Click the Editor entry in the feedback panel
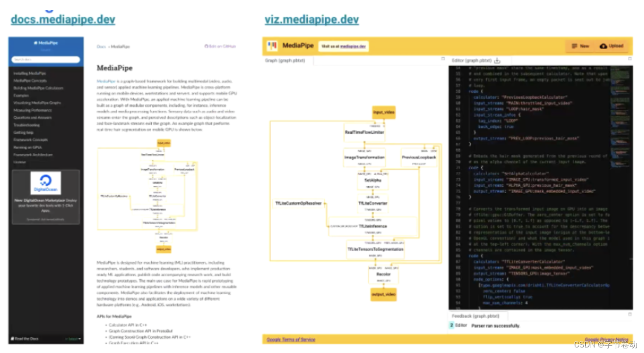Image resolution: width=644 pixels, height=353 pixels. (x=461, y=326)
